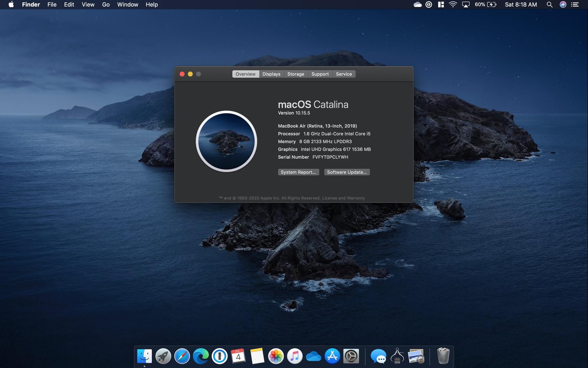Open the File menu
The height and width of the screenshot is (368, 588).
tap(52, 4)
